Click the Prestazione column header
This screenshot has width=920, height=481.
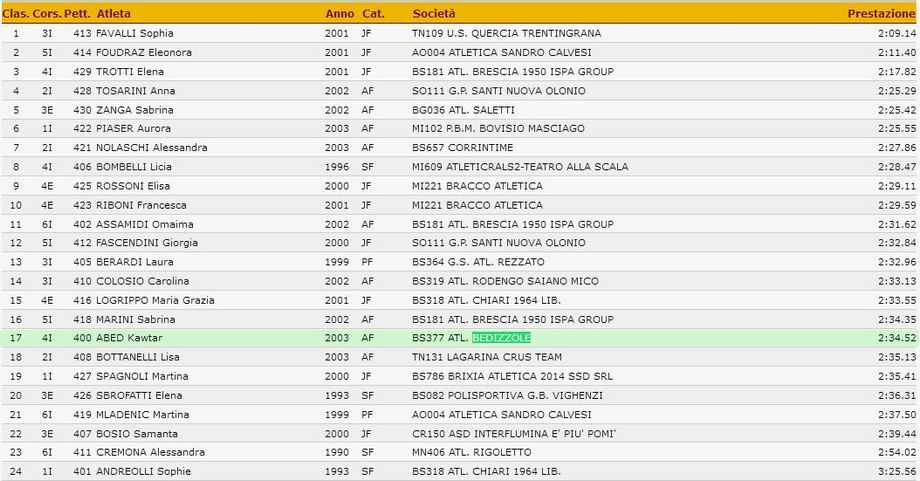coord(881,13)
